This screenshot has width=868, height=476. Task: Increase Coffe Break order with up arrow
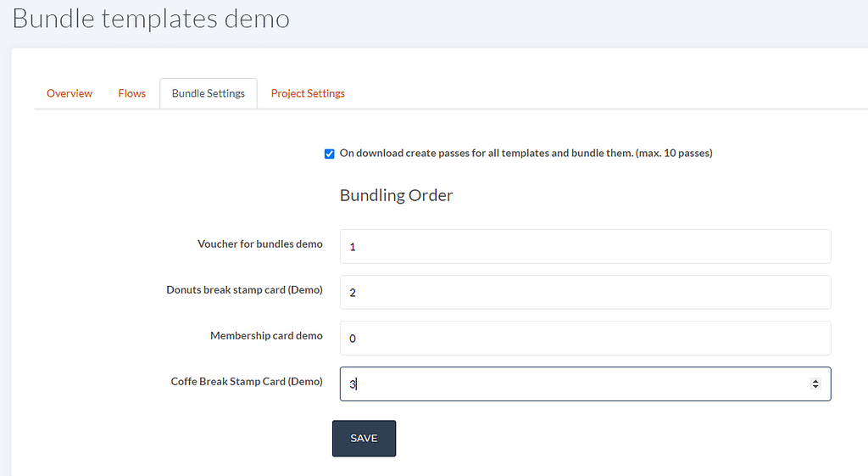click(815, 381)
